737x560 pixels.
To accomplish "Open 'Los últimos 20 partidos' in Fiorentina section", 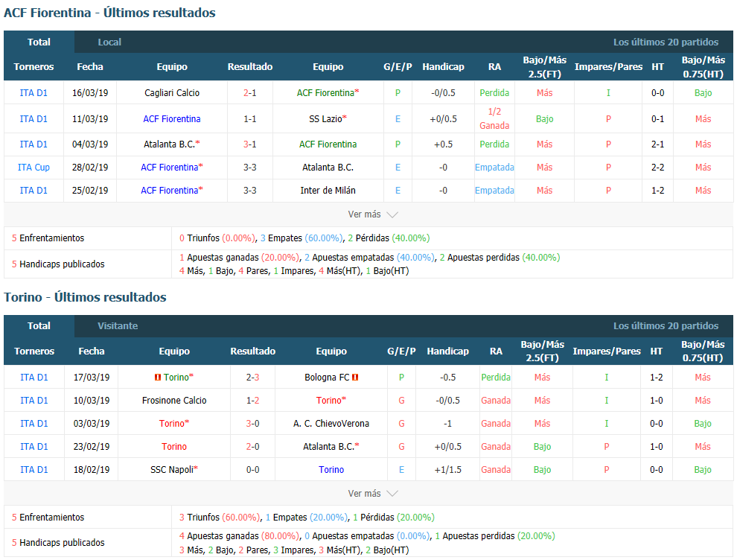I will pos(666,42).
